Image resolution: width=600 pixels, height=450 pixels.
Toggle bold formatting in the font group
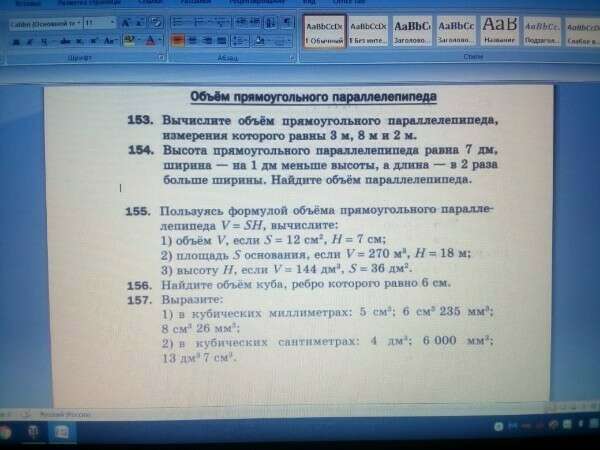[16, 42]
